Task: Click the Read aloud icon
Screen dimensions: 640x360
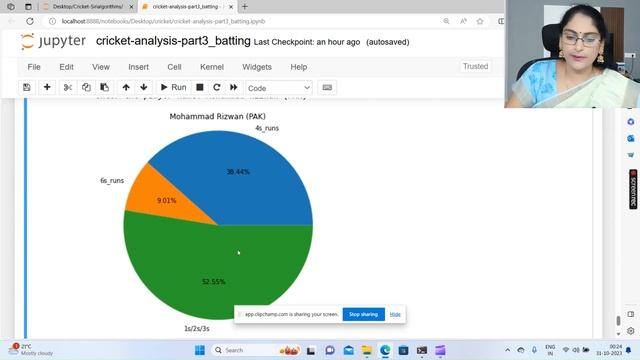Action: click(x=463, y=21)
